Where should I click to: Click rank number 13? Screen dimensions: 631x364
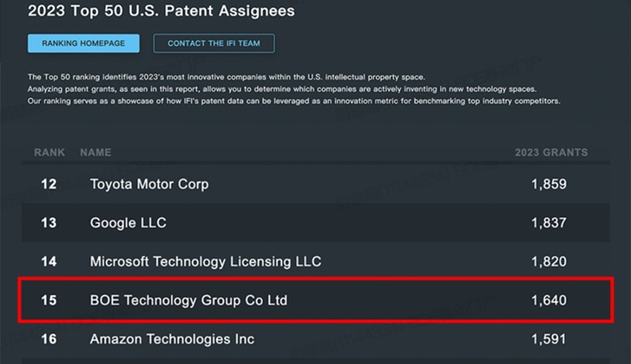(x=49, y=223)
